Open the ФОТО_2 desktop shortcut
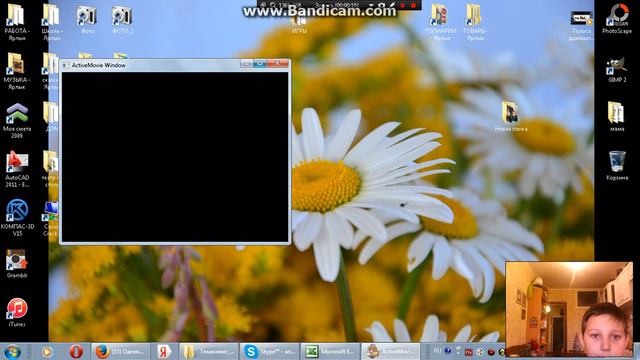The width and height of the screenshot is (640, 360). pos(122,20)
